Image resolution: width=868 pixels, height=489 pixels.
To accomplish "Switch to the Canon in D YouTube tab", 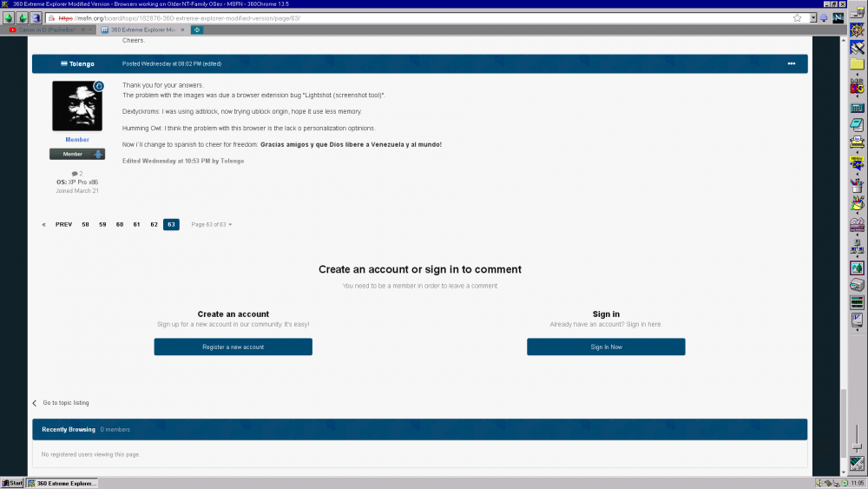I will click(x=47, y=30).
